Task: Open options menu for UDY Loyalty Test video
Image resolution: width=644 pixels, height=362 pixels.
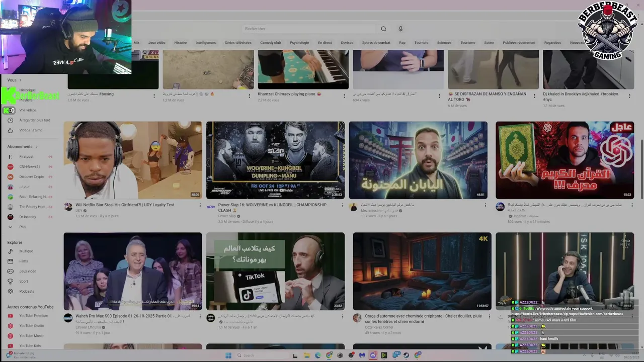Action: click(x=200, y=205)
